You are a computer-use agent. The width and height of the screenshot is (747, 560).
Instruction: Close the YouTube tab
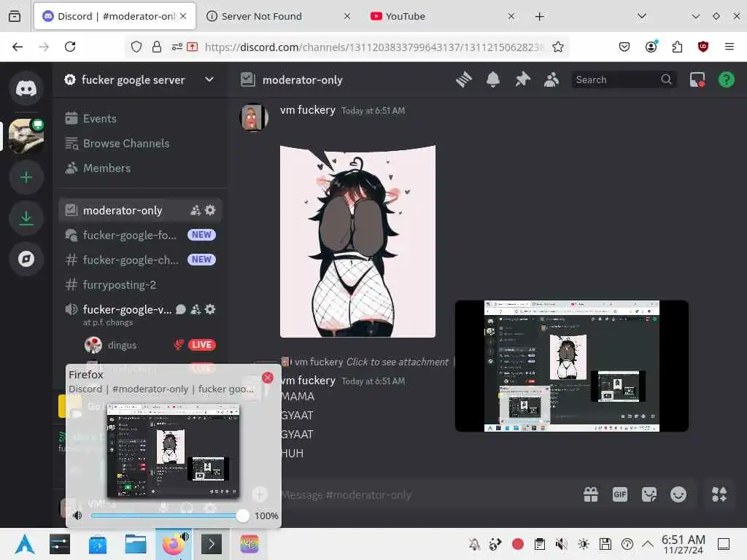pyautogui.click(x=511, y=16)
